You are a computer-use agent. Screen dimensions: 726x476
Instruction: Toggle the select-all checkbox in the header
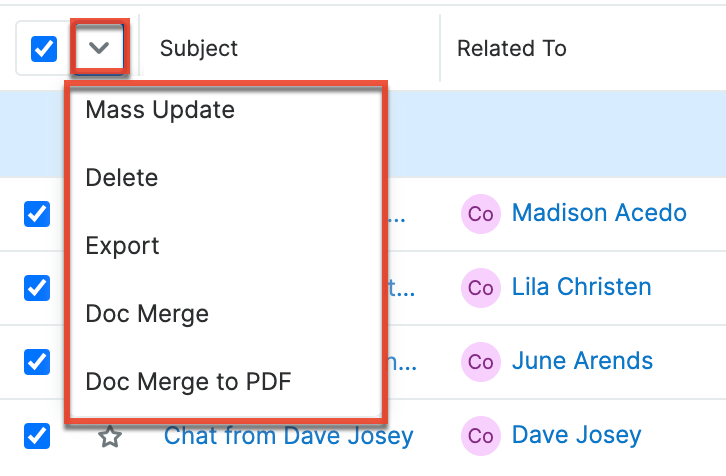(44, 48)
